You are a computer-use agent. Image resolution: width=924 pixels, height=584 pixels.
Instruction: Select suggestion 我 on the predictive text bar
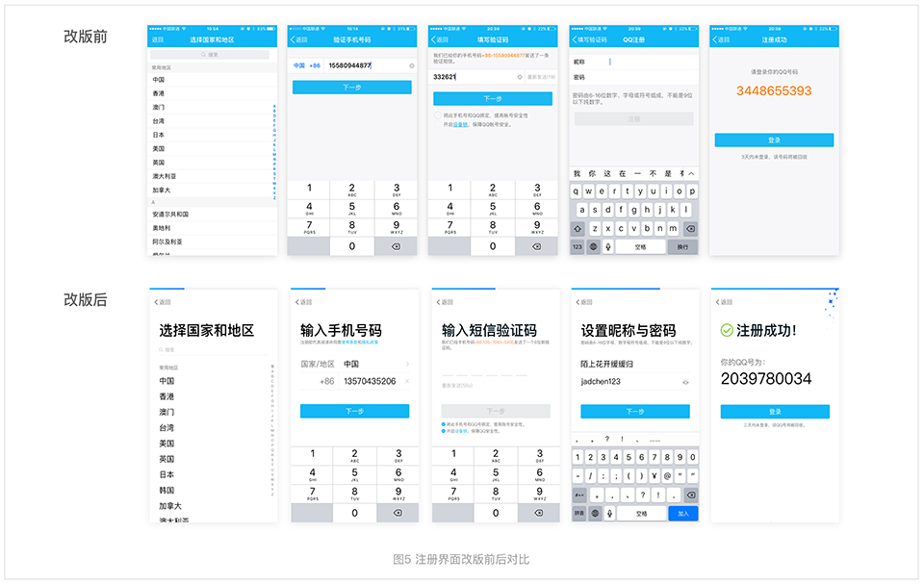pyautogui.click(x=577, y=173)
